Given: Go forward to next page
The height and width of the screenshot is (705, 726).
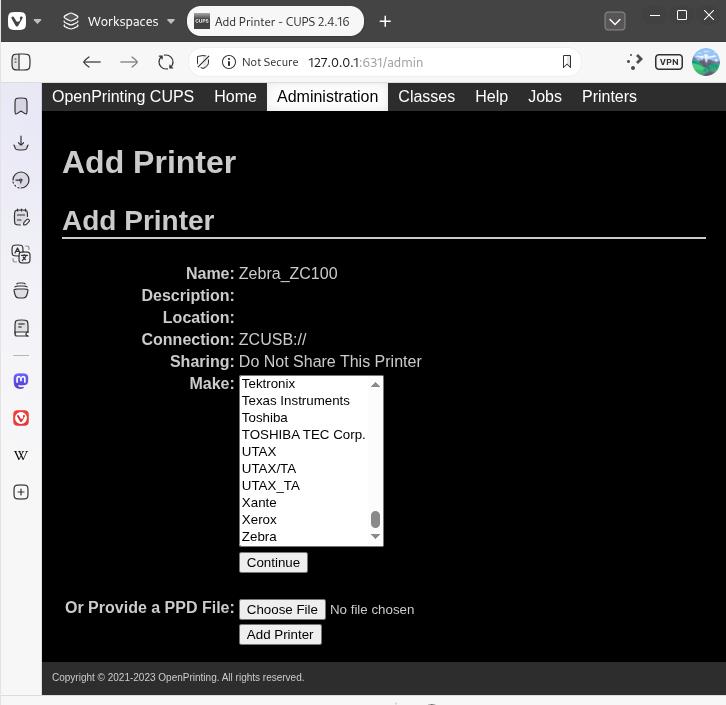Looking at the screenshot, I should (129, 62).
